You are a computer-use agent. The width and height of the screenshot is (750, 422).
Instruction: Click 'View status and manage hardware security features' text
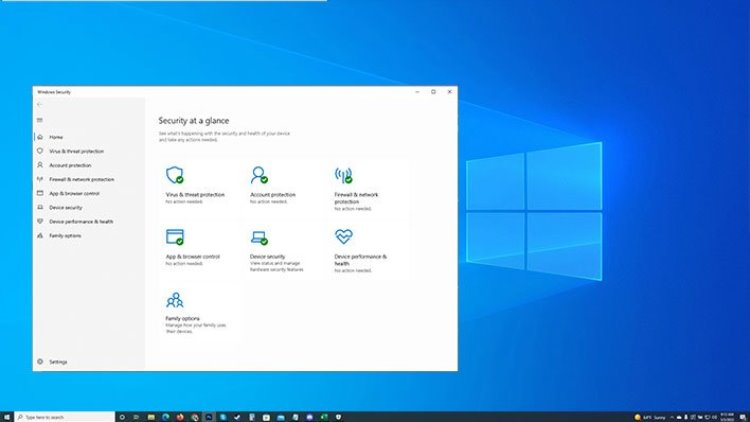click(276, 267)
